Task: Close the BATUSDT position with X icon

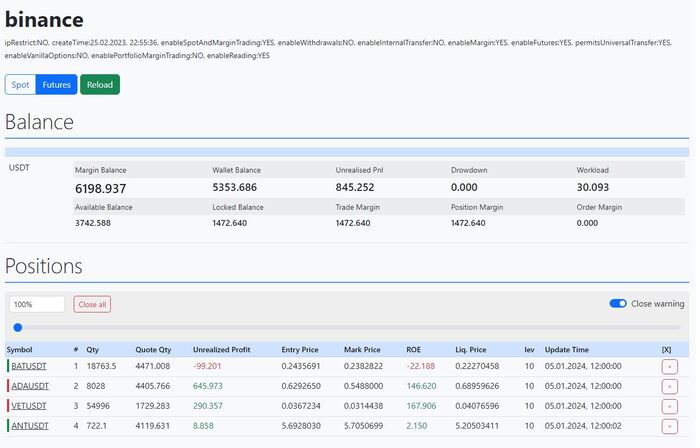Action: tap(669, 367)
